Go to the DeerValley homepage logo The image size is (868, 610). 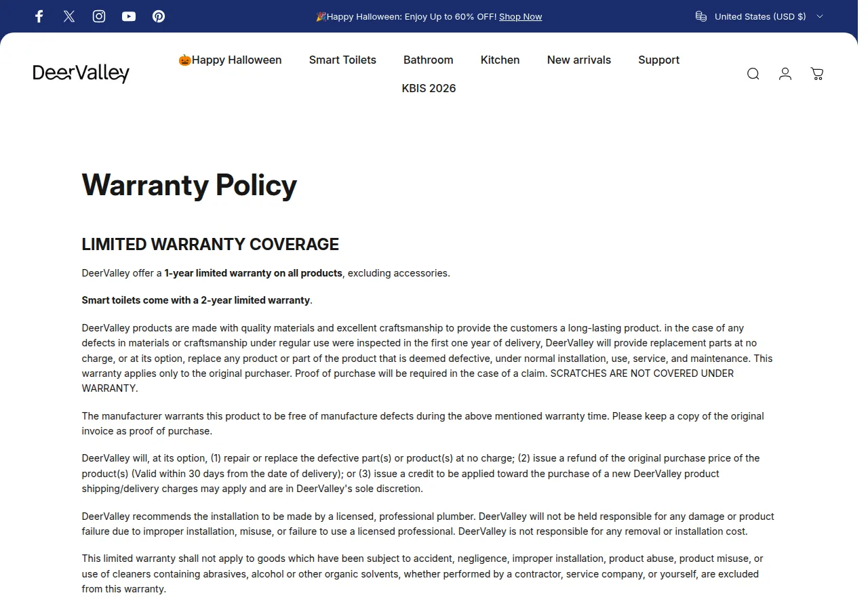[81, 73]
